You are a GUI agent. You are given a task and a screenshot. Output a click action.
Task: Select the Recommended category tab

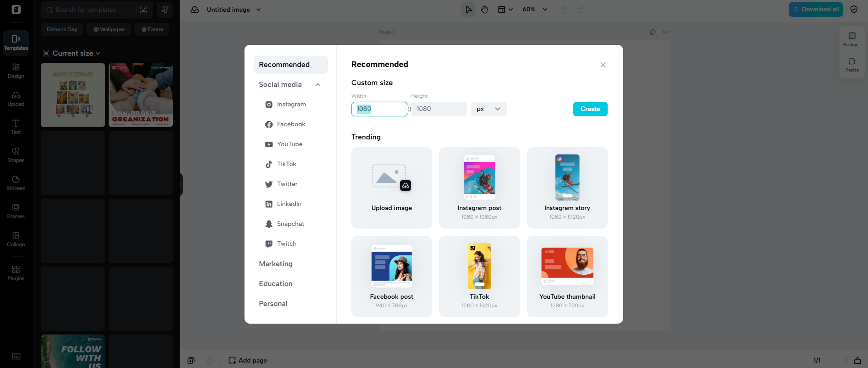[x=291, y=65]
